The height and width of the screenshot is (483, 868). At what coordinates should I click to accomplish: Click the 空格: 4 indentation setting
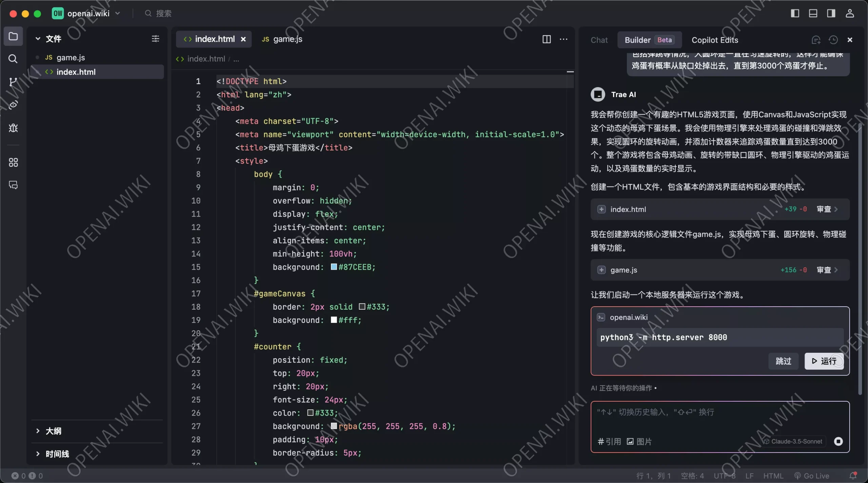point(692,476)
